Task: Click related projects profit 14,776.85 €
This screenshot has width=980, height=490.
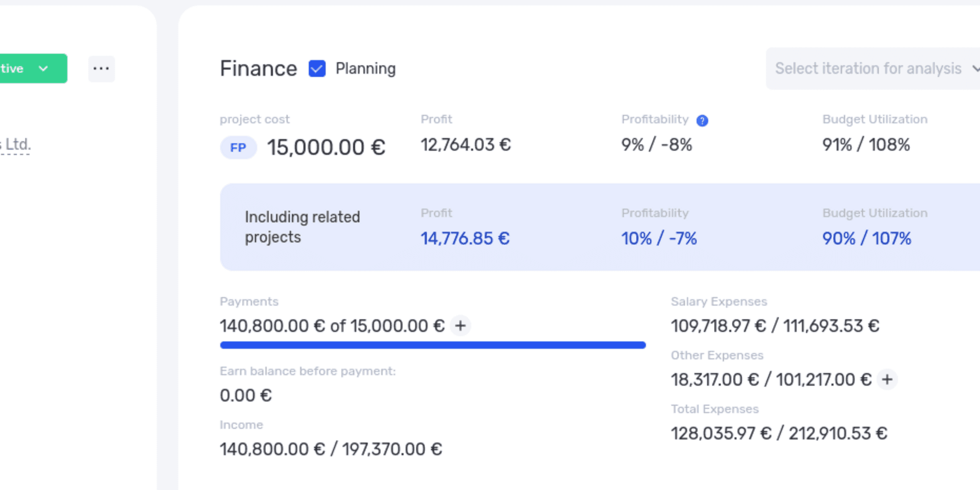Action: (x=465, y=238)
